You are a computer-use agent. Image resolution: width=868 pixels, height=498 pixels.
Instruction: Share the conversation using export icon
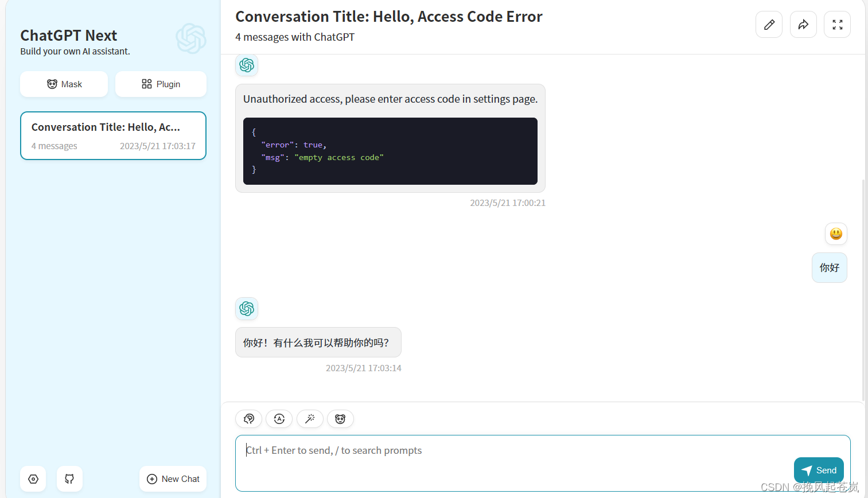(x=803, y=25)
